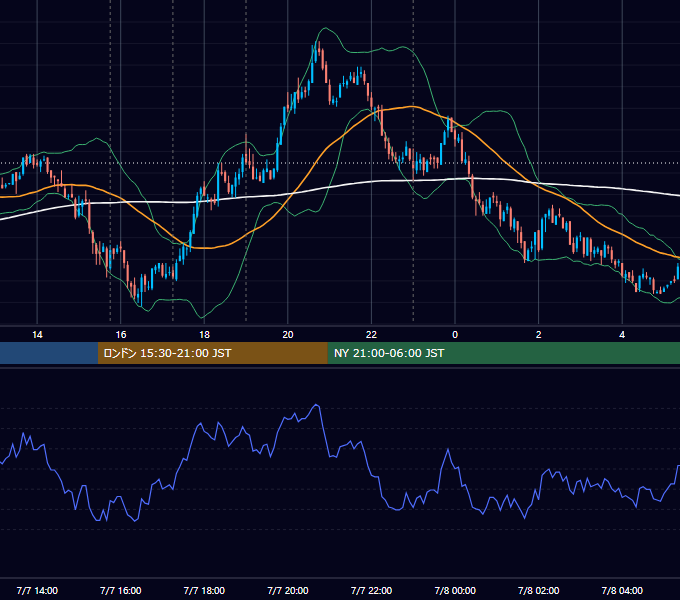This screenshot has width=680, height=600.
Task: Click the '7/7 14:00' time label
Action: click(x=37, y=590)
